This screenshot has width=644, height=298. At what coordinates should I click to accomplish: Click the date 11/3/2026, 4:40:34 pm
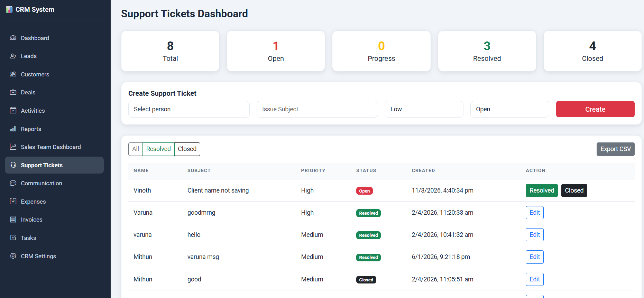pos(442,190)
